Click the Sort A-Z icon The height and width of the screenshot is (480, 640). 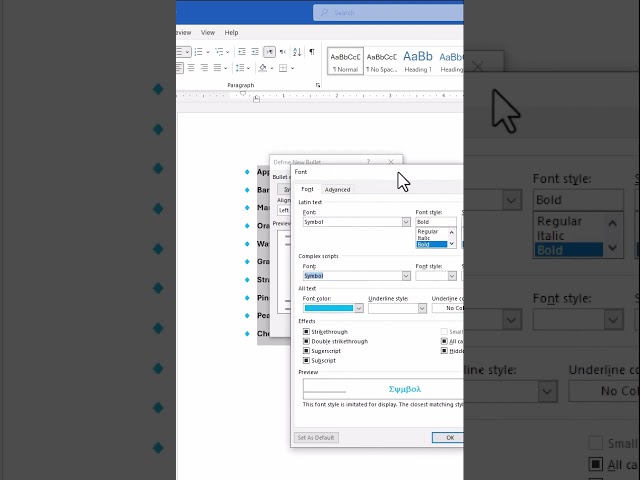297,52
